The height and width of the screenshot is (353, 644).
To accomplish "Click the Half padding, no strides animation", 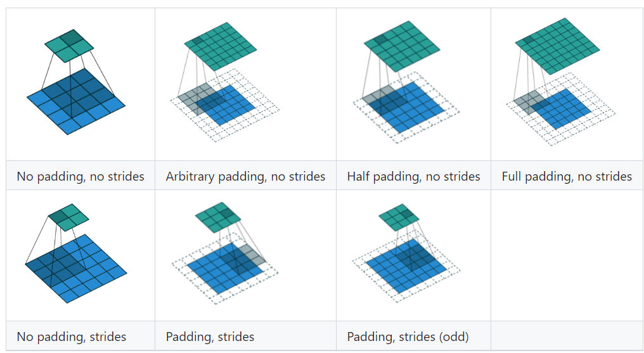I will pyautogui.click(x=406, y=82).
